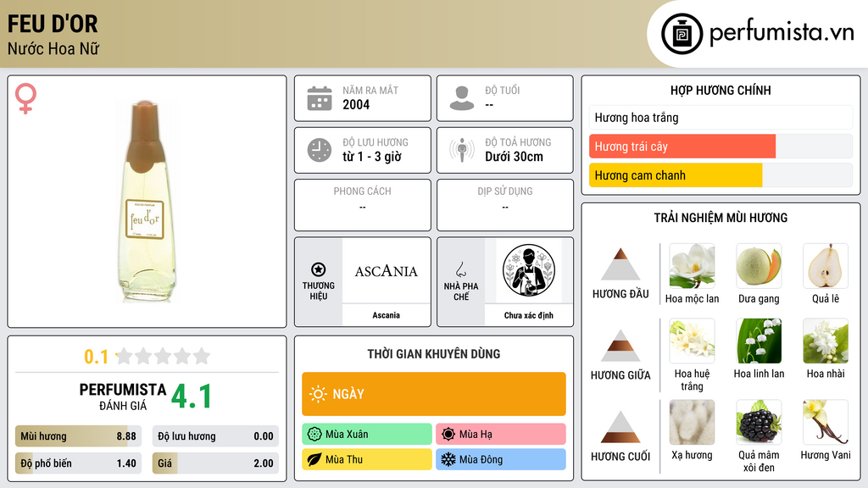Click the Perfumista score 4.1
Viewport: 868px width, 488px height.
coord(191,396)
